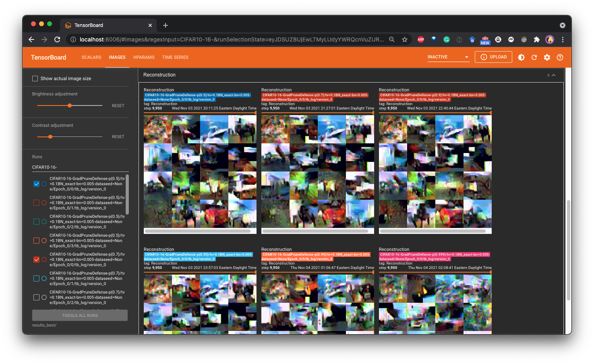Switch to the TIME SERIES tab
The height and width of the screenshot is (364, 594).
(x=175, y=57)
